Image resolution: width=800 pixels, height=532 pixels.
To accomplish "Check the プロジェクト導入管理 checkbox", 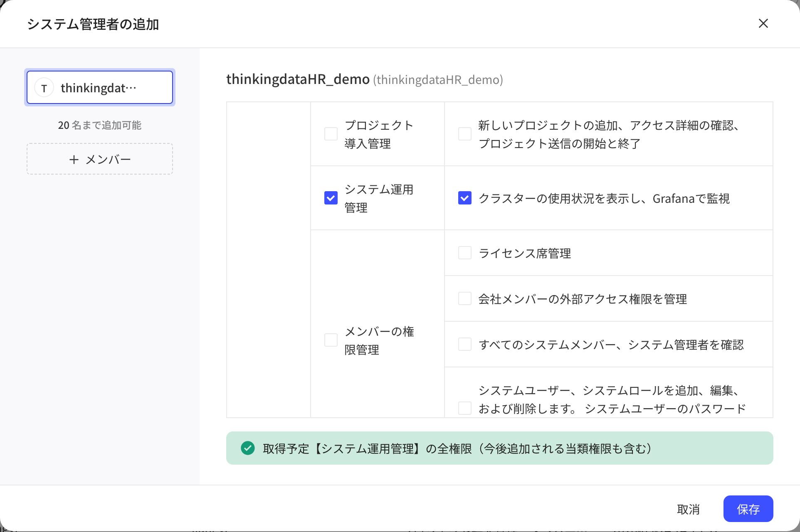I will pos(331,134).
